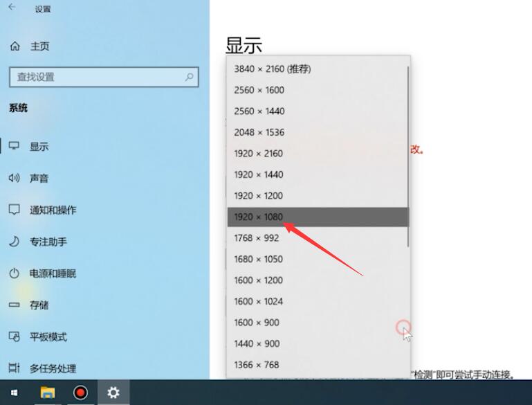Open 主页 label in sidebar
This screenshot has height=405, width=532.
[39, 46]
